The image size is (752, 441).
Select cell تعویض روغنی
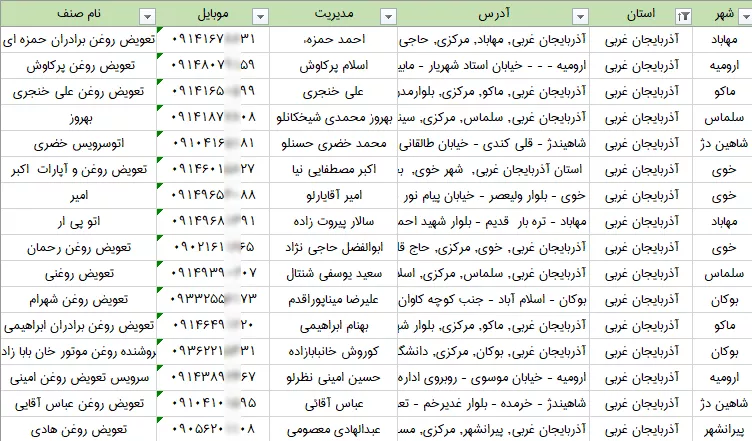79,273
